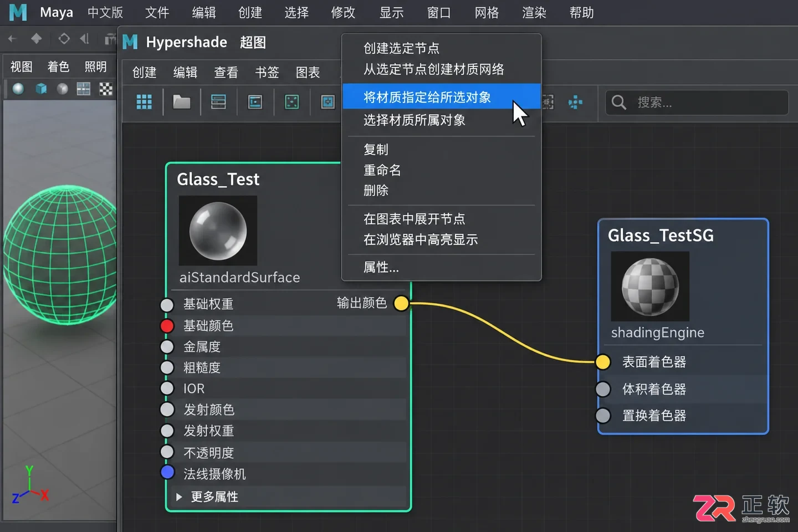798x532 pixels.
Task: Click into the 搜索... search field
Action: tap(697, 103)
